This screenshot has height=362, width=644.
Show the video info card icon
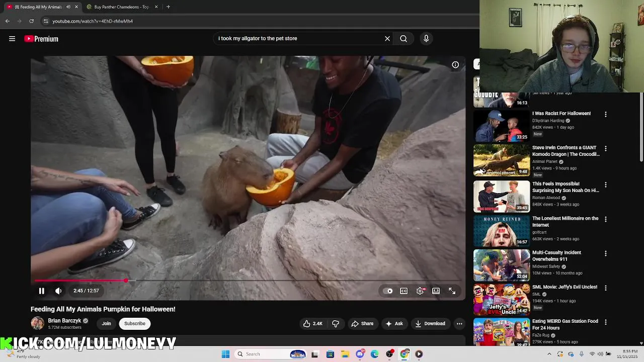pos(455,65)
